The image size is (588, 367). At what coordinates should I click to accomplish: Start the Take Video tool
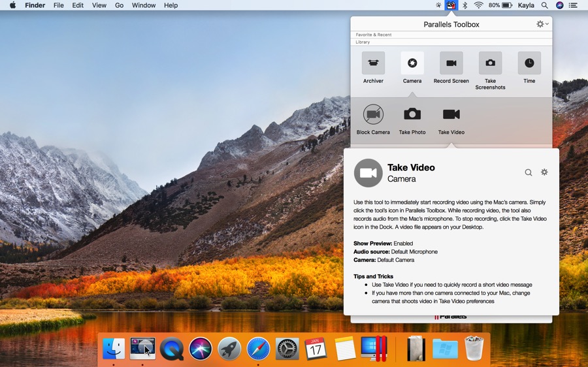[x=451, y=114]
